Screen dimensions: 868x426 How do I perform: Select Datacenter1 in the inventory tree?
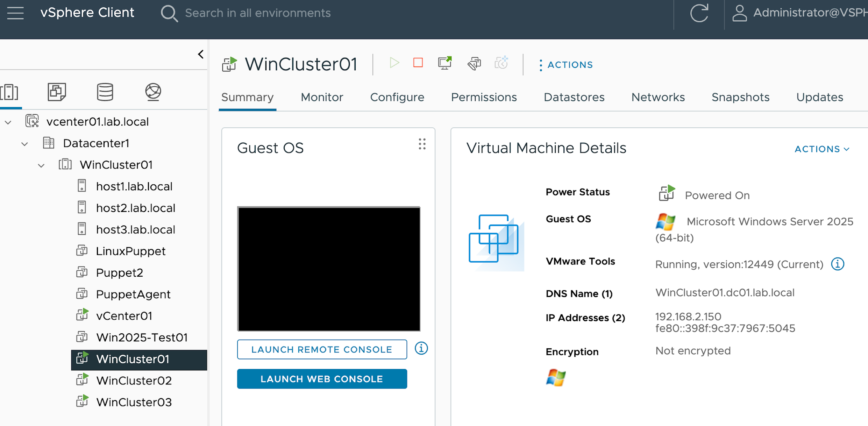click(96, 143)
